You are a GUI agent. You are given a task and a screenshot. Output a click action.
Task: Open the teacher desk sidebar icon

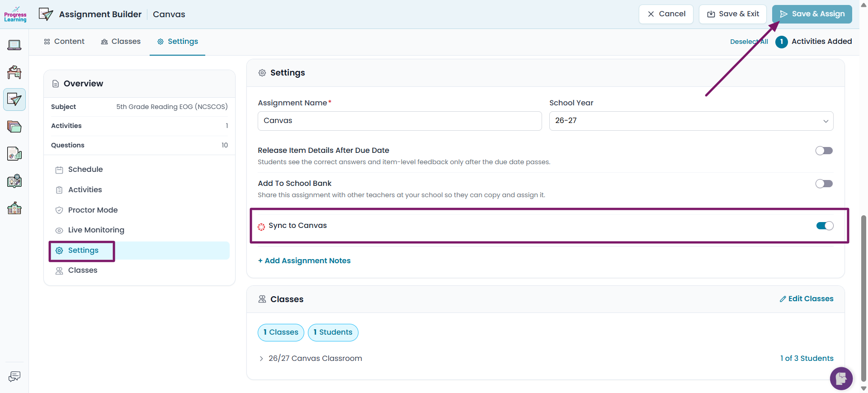tap(14, 72)
